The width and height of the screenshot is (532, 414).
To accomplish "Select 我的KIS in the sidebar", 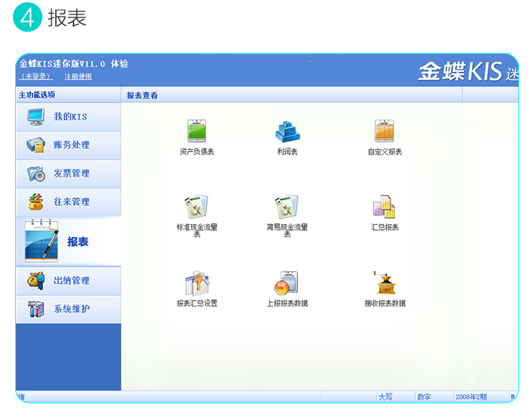I will point(69,117).
